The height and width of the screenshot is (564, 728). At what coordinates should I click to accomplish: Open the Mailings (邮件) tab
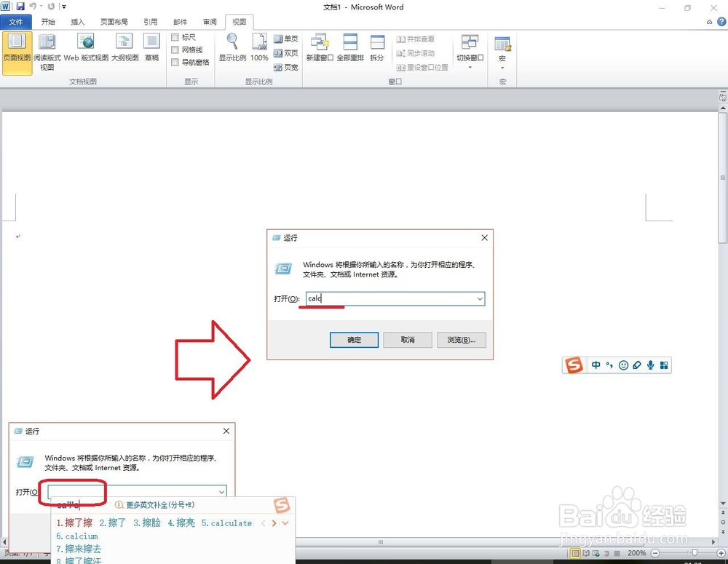tap(180, 22)
